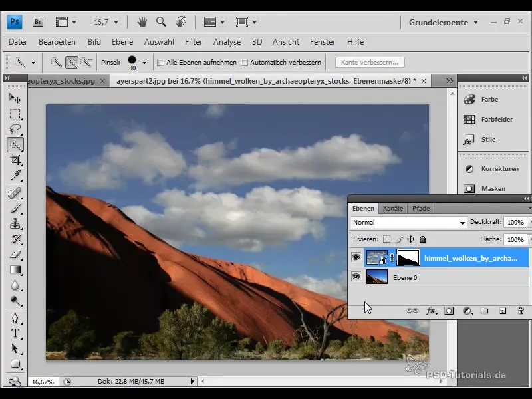The width and height of the screenshot is (532, 399).
Task: Click the Link layers icon
Action: coord(412,311)
